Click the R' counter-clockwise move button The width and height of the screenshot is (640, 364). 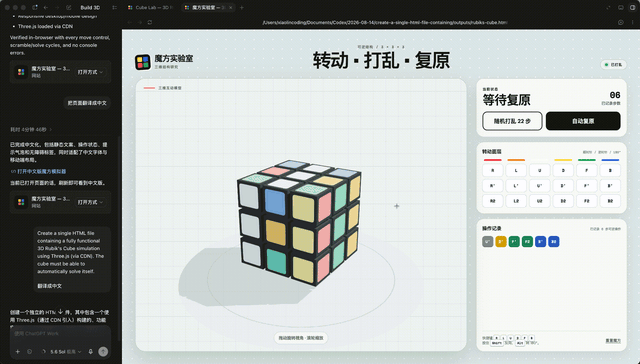(493, 186)
